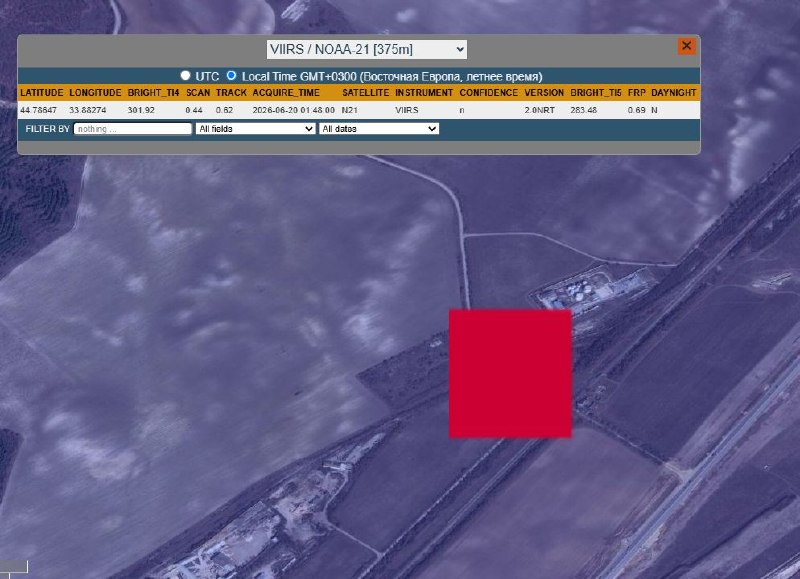800x579 pixels.
Task: Close the fire data panel with X
Action: tap(687, 46)
